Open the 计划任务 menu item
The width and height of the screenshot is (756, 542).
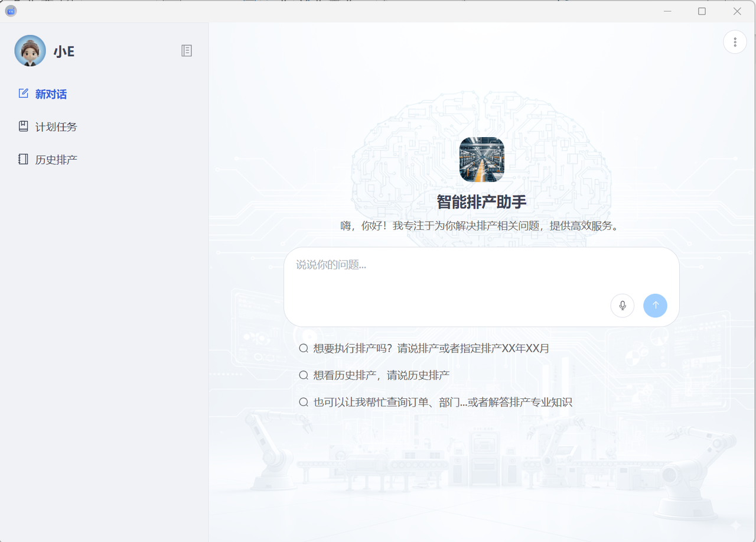[x=56, y=127]
